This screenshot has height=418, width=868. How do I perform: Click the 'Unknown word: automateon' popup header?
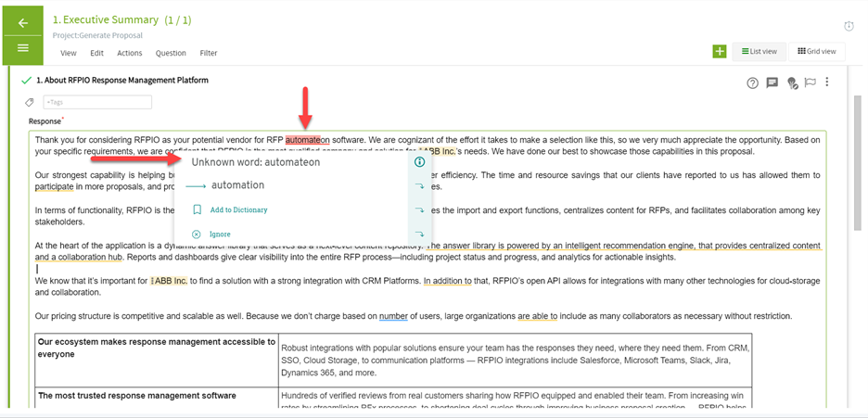click(256, 162)
